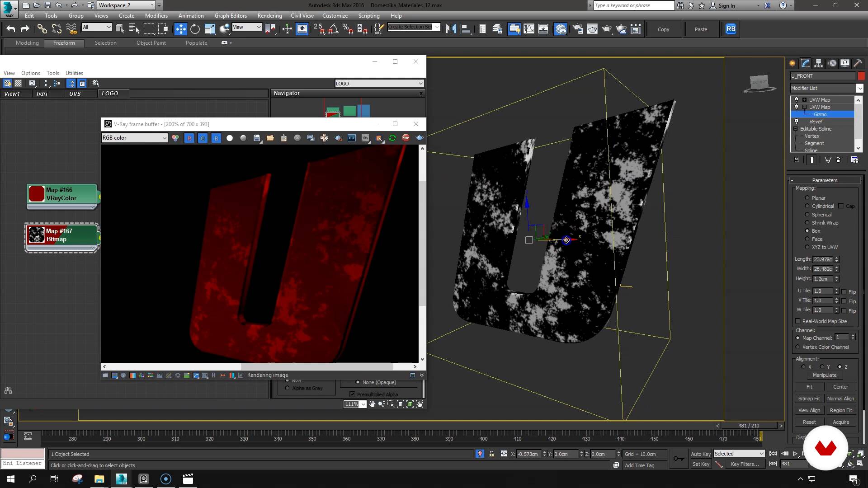Click the MassFX RB toolbar button
Screen dimensions: 868x488
[x=731, y=29]
